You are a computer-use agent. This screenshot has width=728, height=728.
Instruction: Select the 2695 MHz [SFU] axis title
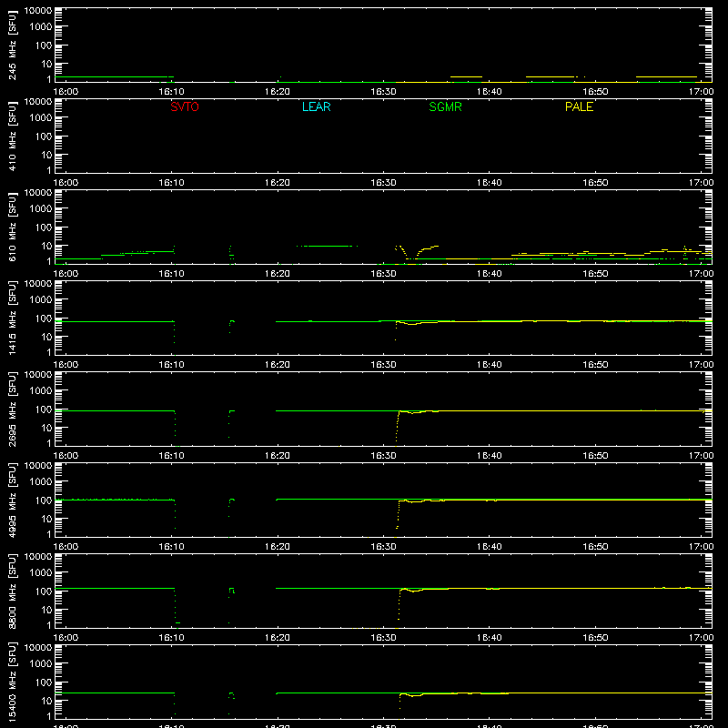pos(13,409)
